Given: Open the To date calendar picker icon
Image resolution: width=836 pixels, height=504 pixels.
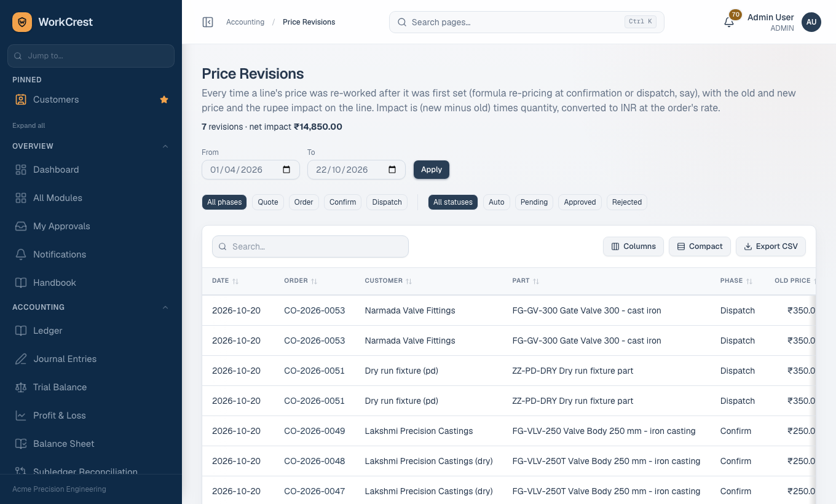Looking at the screenshot, I should coord(392,170).
